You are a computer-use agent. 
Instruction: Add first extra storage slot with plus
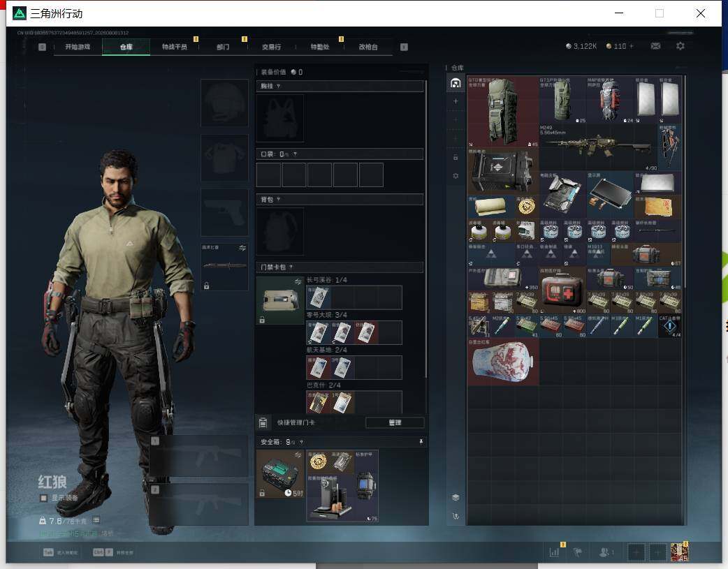coord(456,101)
